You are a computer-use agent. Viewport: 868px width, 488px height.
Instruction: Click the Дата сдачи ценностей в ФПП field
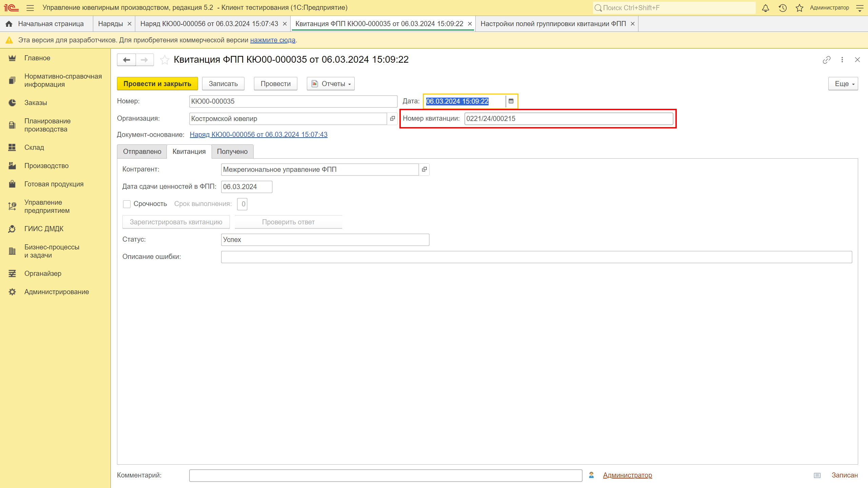tap(246, 187)
